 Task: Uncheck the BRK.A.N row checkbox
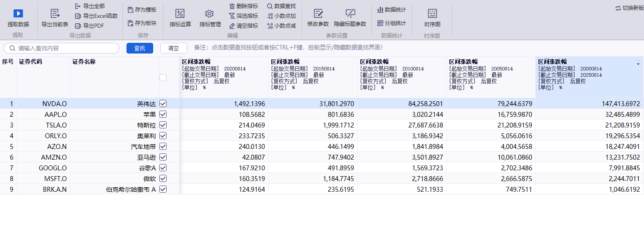pos(163,189)
